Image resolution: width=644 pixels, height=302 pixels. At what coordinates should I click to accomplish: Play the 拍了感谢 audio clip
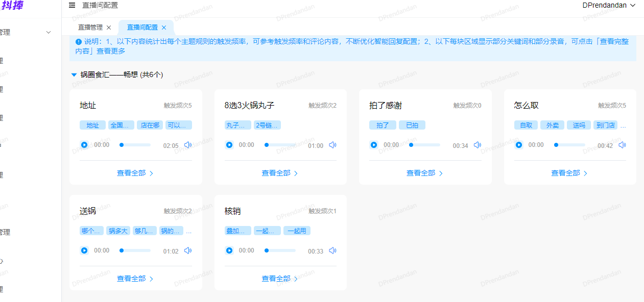pyautogui.click(x=374, y=144)
